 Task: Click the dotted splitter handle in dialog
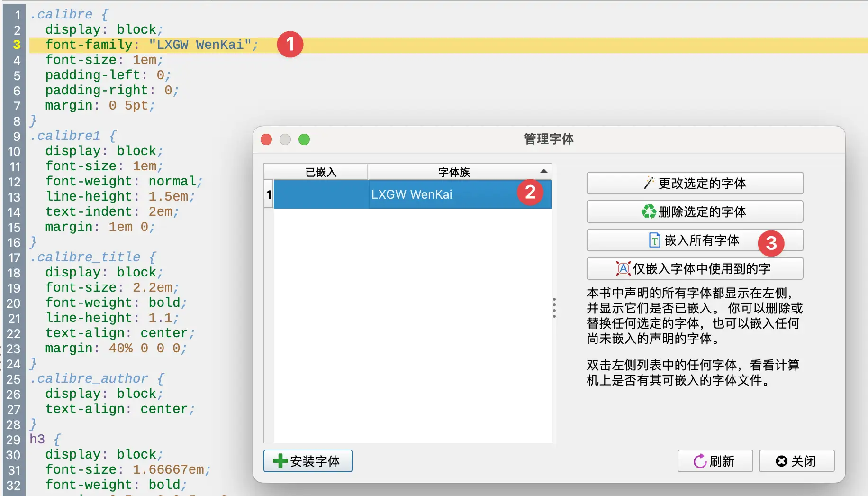[554, 308]
